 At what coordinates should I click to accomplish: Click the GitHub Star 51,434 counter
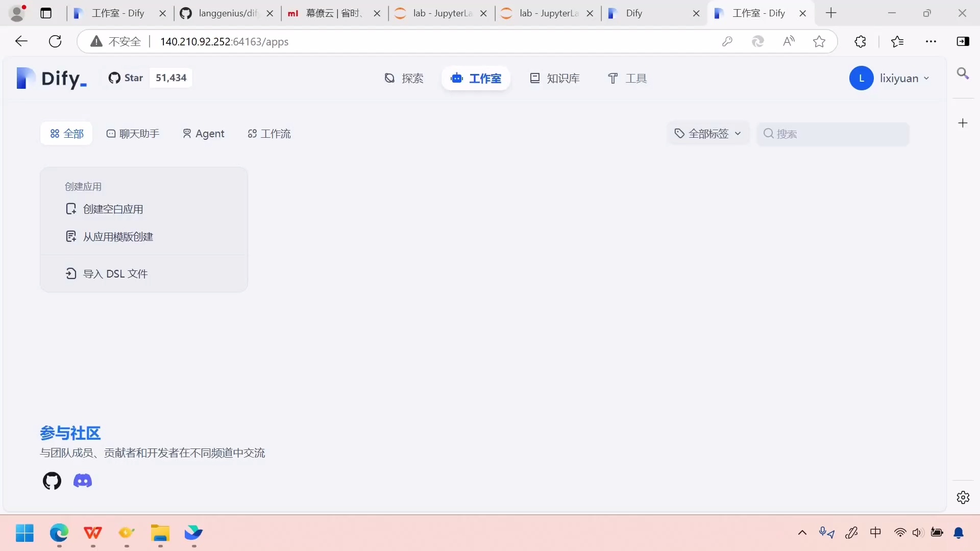pos(170,78)
